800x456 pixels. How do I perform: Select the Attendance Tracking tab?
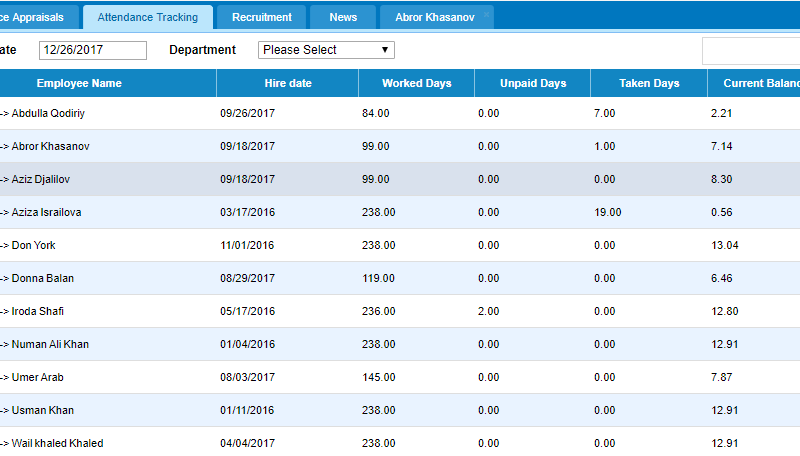147,17
